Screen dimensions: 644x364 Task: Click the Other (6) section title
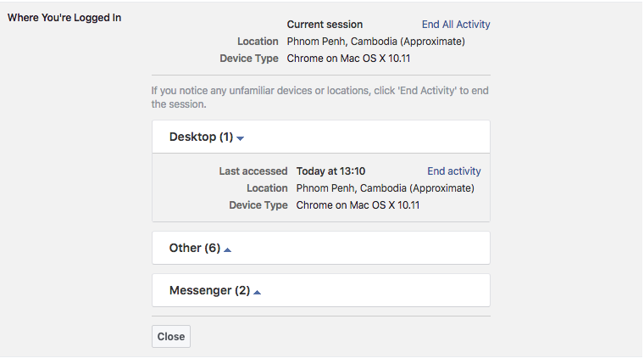[x=194, y=248]
